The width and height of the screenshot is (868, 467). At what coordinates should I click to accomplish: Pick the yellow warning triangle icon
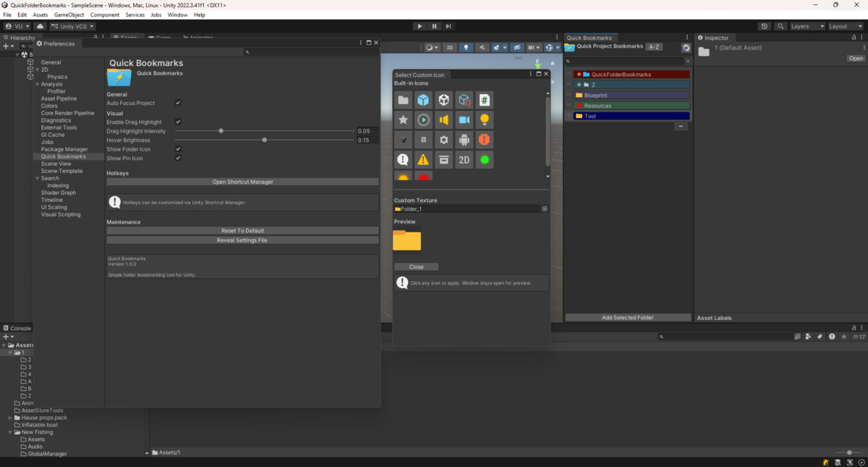pyautogui.click(x=424, y=160)
